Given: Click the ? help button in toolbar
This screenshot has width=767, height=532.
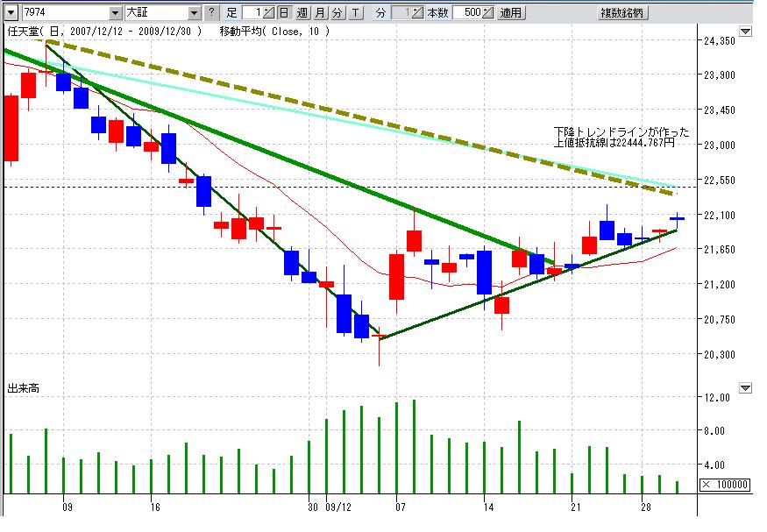Looking at the screenshot, I should pyautogui.click(x=211, y=13).
